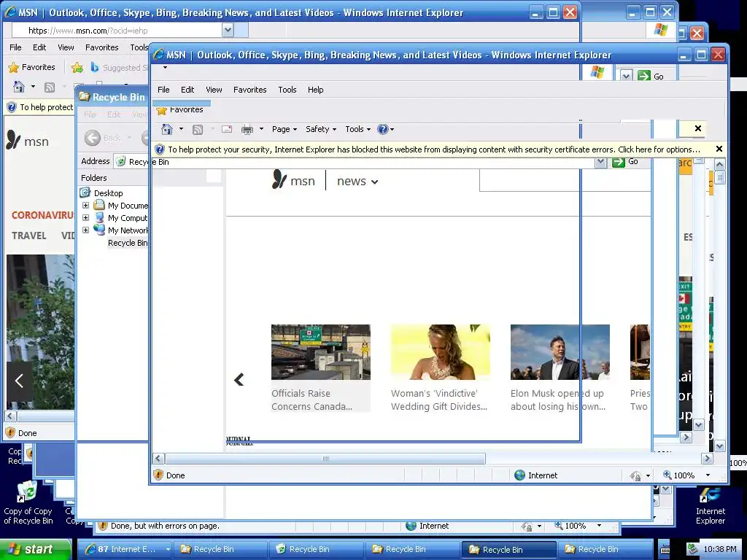Click shield icon on front window security bar
Screen dimensions: 747x560
click(x=160, y=149)
